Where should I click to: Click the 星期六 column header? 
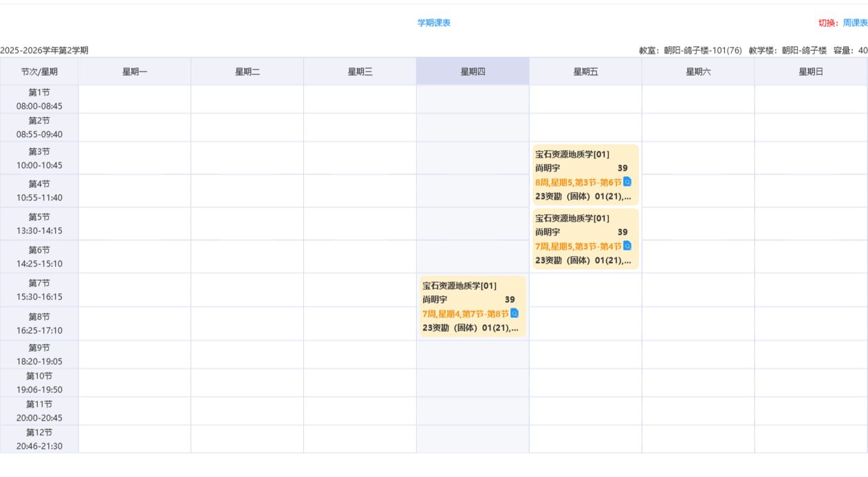point(697,72)
